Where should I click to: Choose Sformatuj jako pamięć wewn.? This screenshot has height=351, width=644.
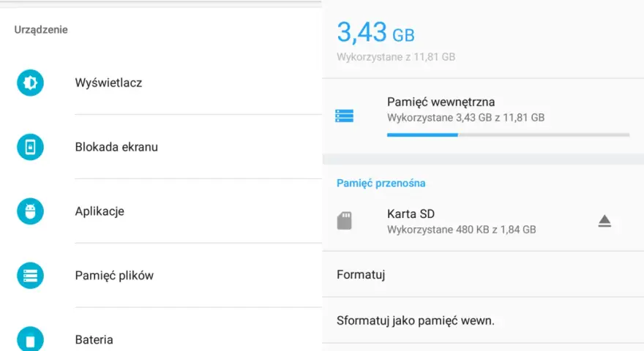(483, 320)
